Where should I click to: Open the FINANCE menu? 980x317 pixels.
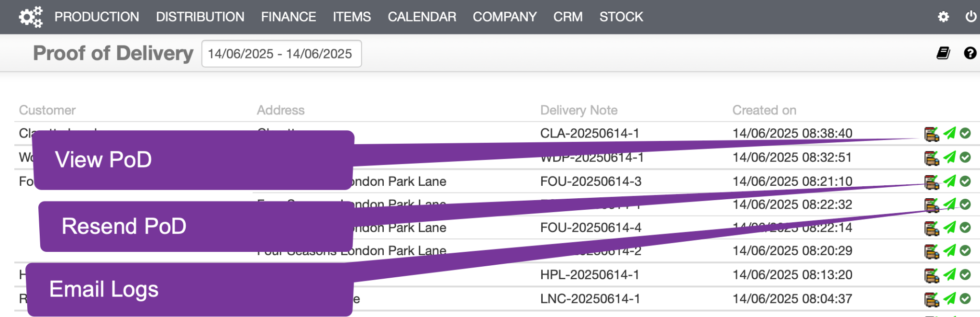[x=289, y=17]
